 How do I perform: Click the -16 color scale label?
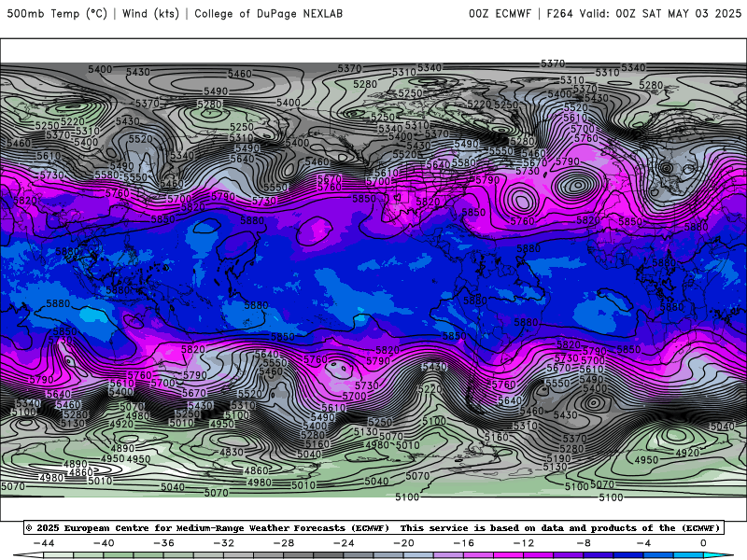(464, 543)
